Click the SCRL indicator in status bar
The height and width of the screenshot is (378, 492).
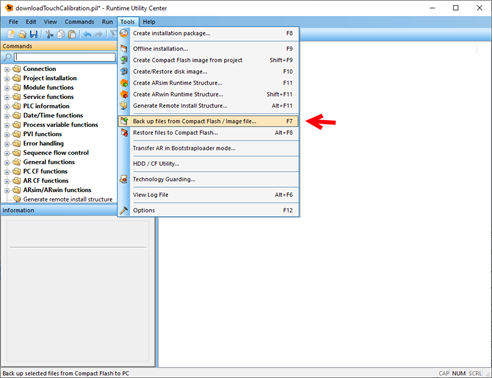(x=475, y=373)
